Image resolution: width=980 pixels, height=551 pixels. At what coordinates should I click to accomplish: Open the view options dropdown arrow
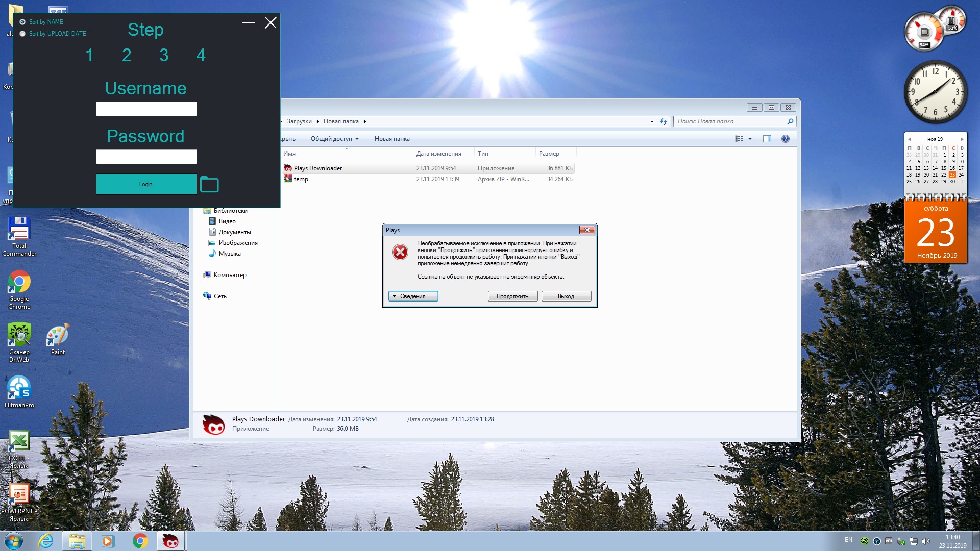750,139
